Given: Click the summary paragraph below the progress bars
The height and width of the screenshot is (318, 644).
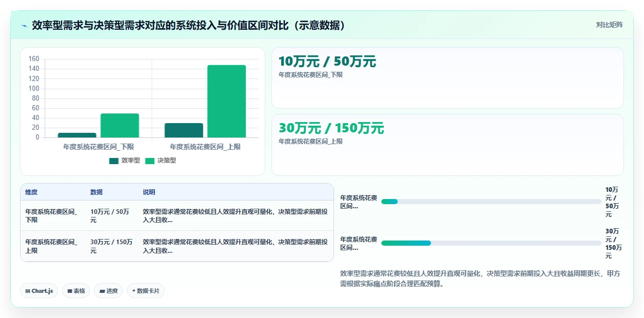Looking at the screenshot, I should click(480, 279).
